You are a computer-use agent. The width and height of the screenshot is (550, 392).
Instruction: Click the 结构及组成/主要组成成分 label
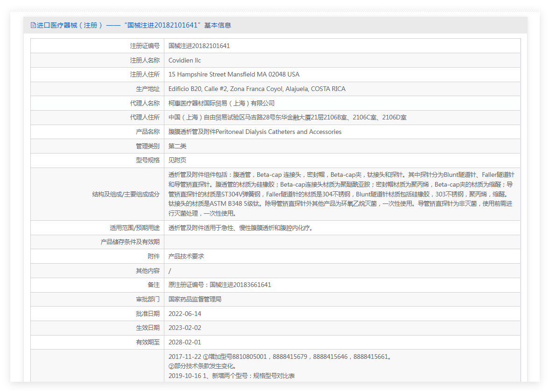[126, 194]
